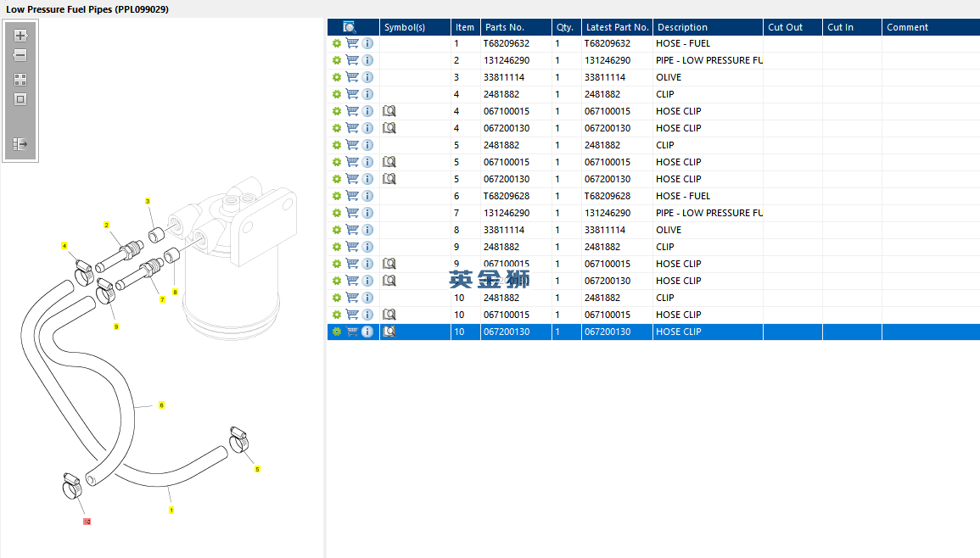Click the search icon in table header
Viewport: 980px width, 558px height.
tap(350, 27)
